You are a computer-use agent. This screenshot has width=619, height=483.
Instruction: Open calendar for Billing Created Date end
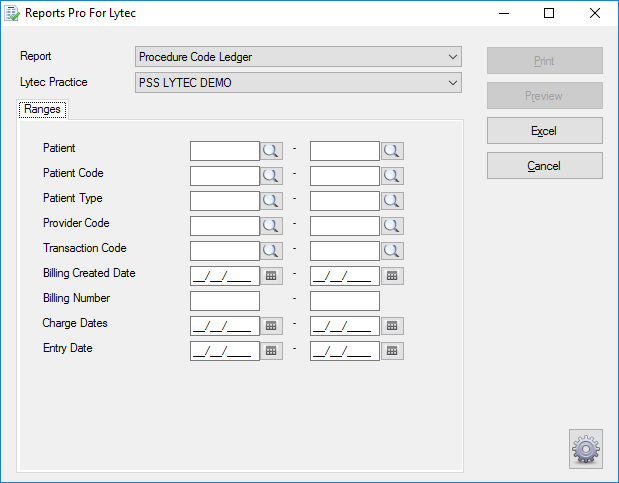(x=392, y=276)
